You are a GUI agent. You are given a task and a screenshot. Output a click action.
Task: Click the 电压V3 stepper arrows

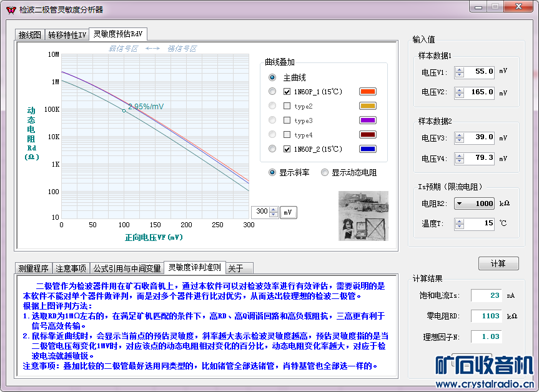pos(459,138)
